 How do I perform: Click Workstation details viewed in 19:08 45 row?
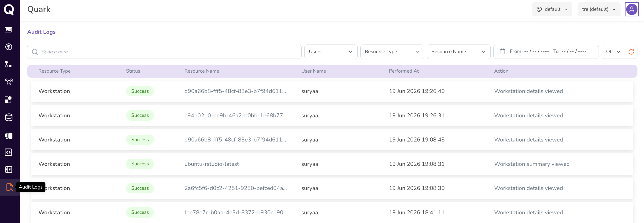(x=529, y=140)
